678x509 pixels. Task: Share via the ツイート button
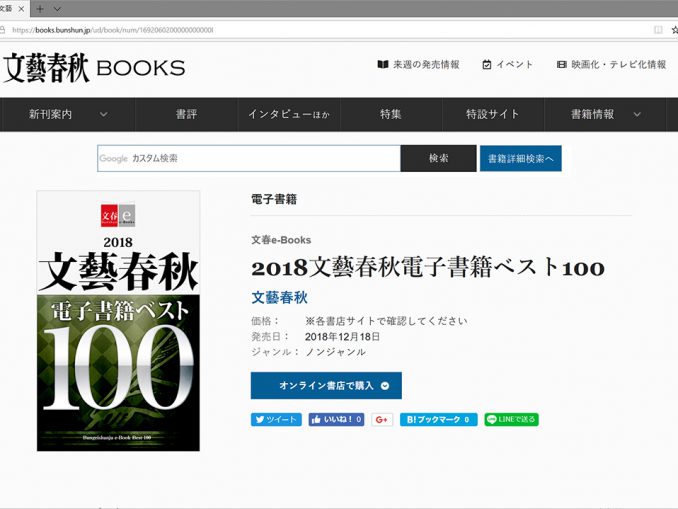point(276,419)
